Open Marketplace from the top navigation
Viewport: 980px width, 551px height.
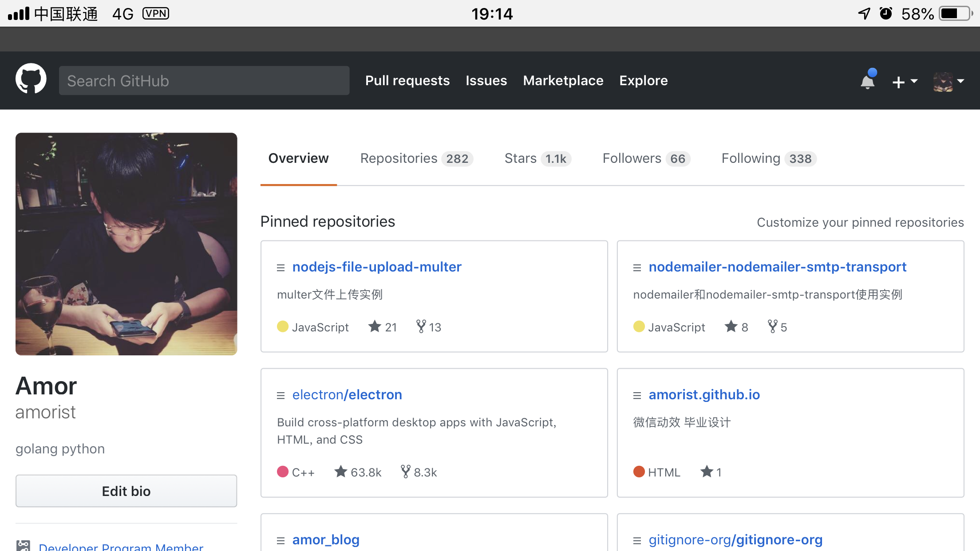(563, 81)
